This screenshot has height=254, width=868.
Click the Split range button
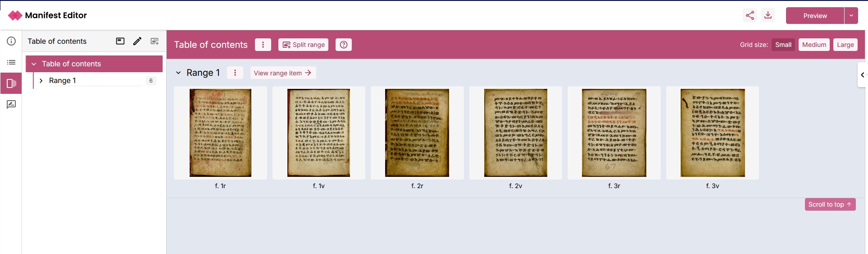click(303, 45)
